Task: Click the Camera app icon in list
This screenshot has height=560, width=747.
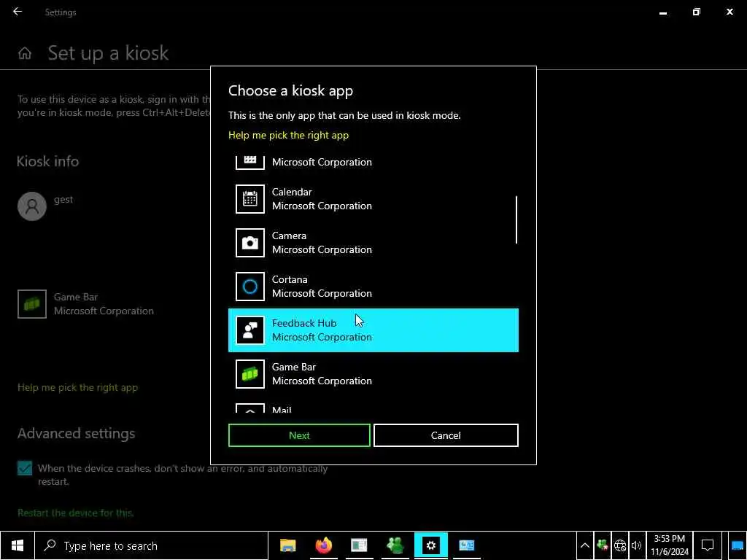Action: [250, 243]
